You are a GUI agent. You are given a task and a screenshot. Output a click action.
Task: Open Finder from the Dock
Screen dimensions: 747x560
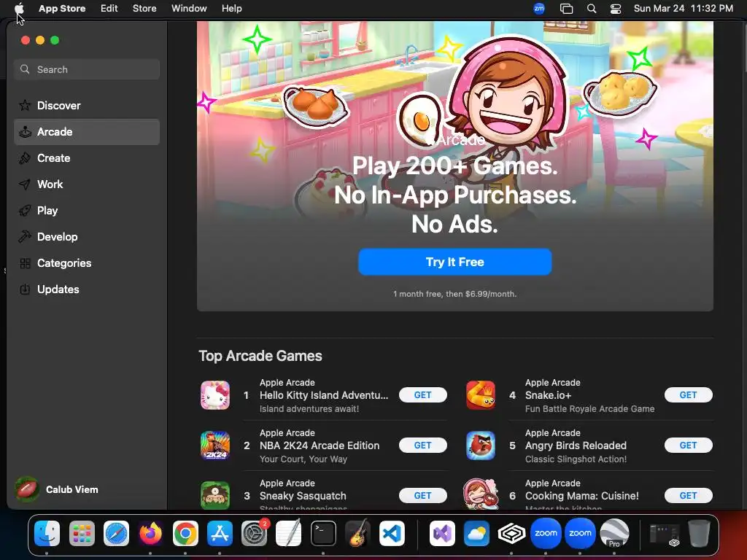tap(47, 533)
